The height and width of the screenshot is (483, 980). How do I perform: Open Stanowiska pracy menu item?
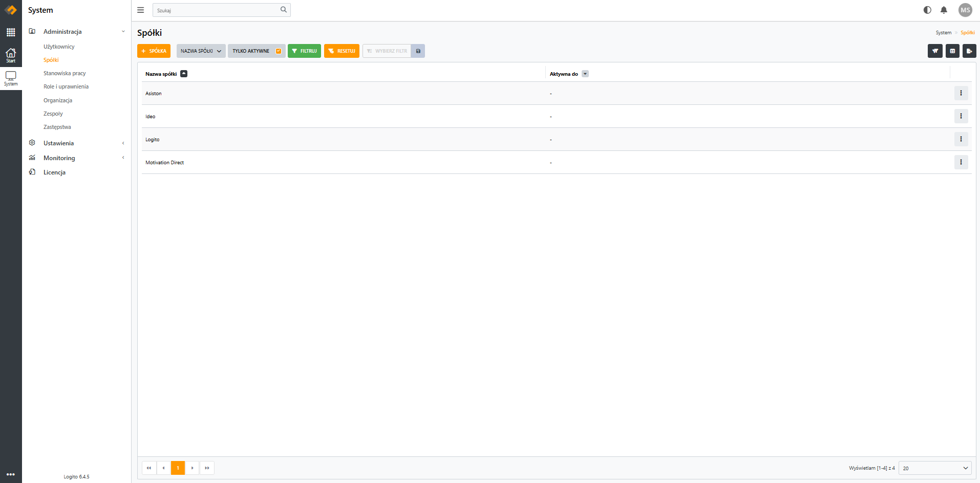click(65, 73)
